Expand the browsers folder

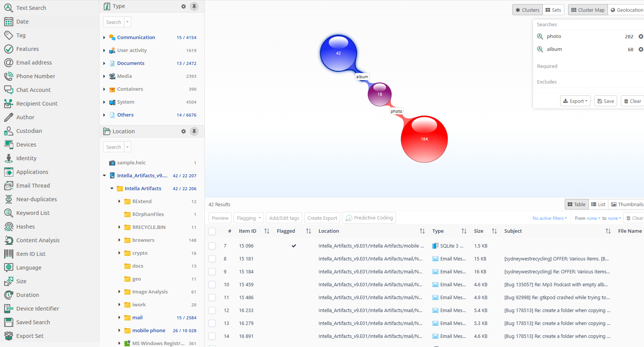[x=119, y=240]
